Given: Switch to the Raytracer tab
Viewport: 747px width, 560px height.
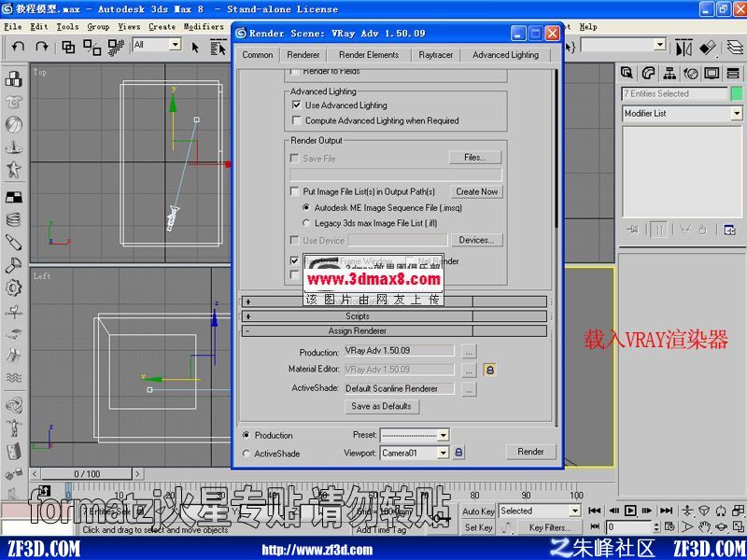Looking at the screenshot, I should [435, 55].
